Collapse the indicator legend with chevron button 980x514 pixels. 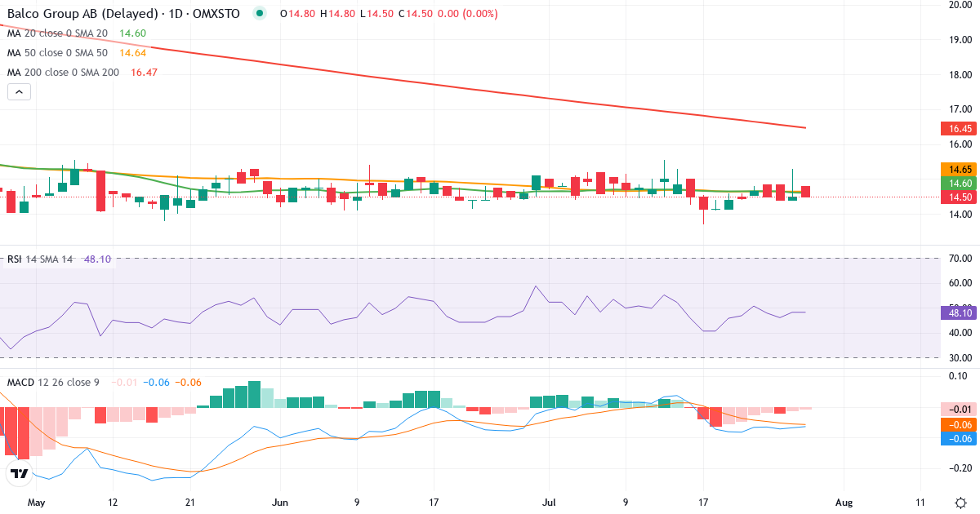(x=19, y=92)
